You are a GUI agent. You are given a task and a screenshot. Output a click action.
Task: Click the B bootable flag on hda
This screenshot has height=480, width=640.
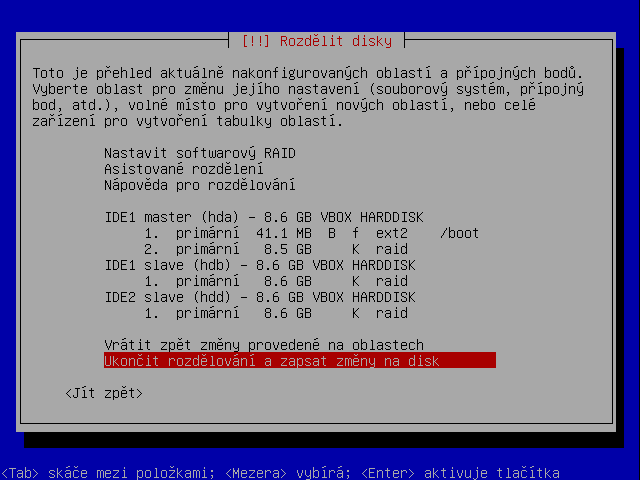pyautogui.click(x=332, y=233)
